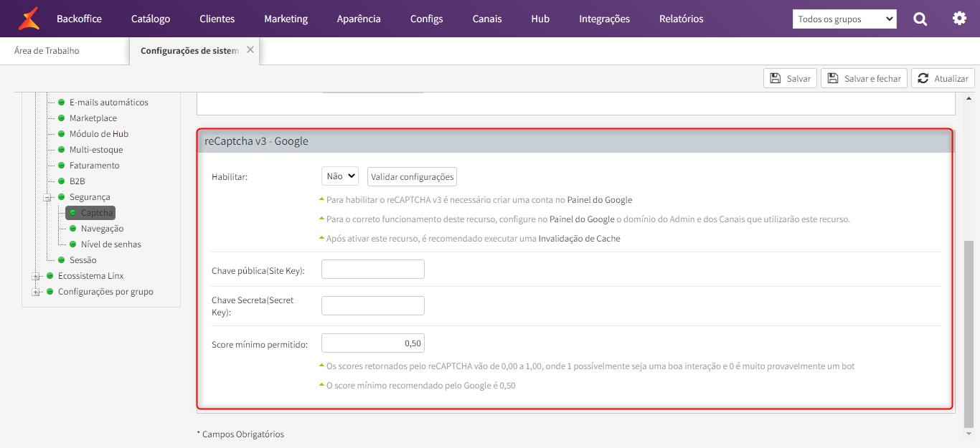Open Painel do Google link about criar uma conta
The image size is (980, 448).
[600, 200]
